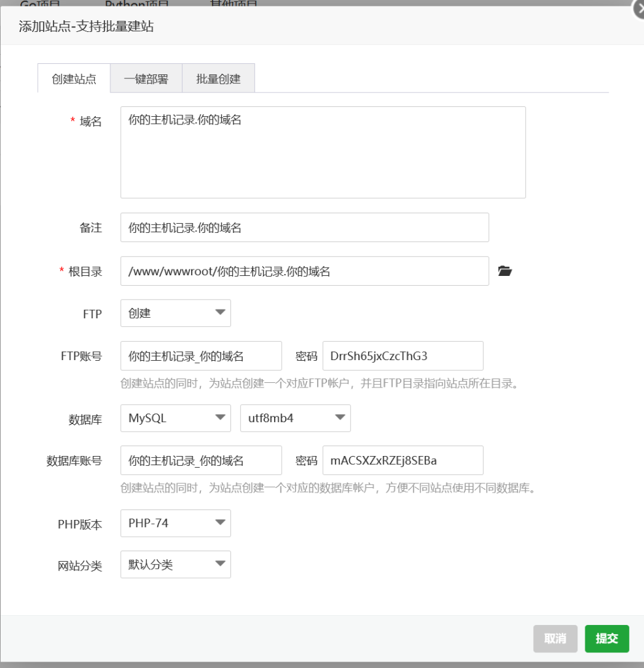Click the FTP账号 username field
Screen dimensions: 644x668
click(x=201, y=356)
